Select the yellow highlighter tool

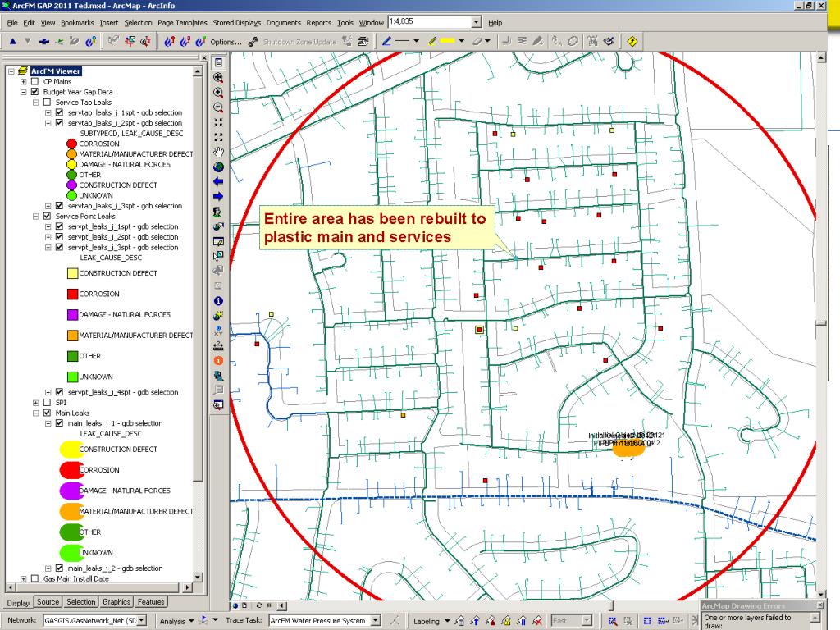[432, 41]
